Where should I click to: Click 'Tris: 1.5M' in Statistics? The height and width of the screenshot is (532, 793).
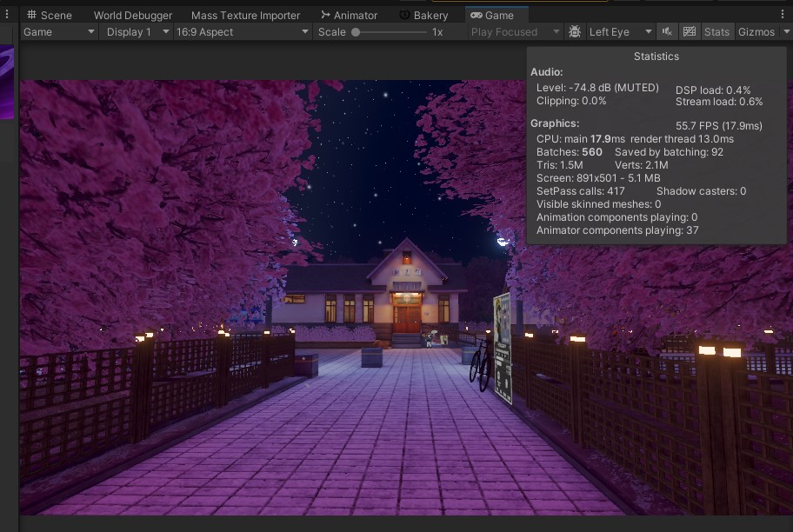point(559,165)
